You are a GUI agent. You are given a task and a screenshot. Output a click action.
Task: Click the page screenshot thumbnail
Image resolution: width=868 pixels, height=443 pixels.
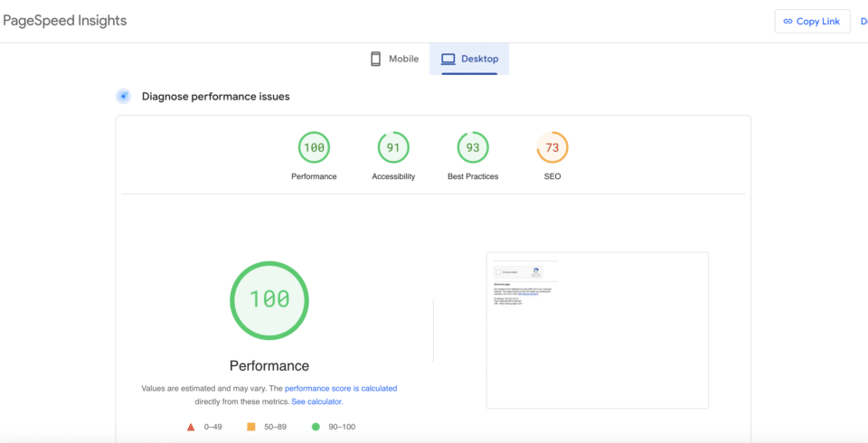coord(598,331)
